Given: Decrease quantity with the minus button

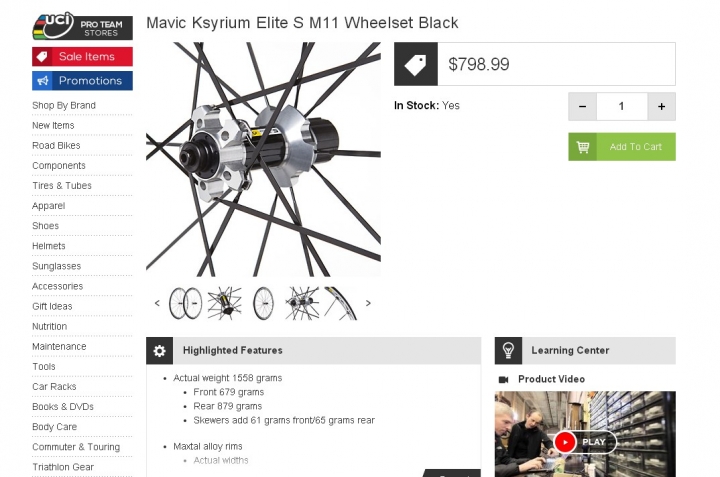Looking at the screenshot, I should [x=582, y=107].
